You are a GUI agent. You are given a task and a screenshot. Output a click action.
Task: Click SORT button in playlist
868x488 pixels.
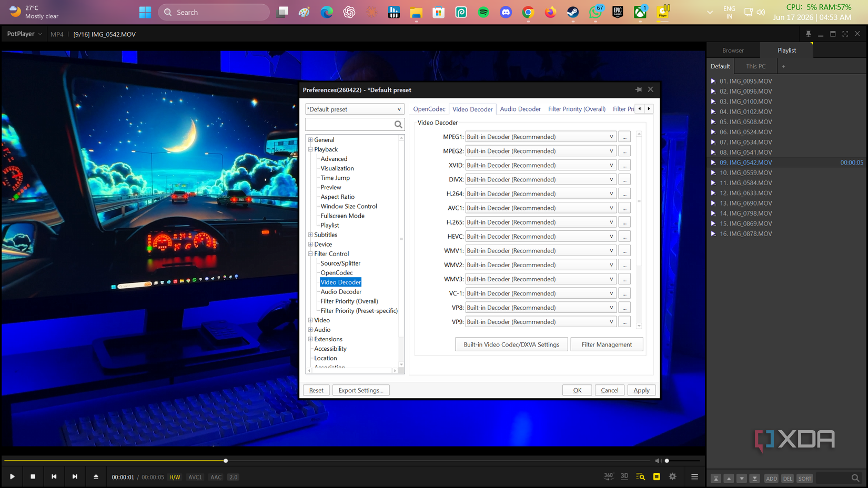click(805, 479)
